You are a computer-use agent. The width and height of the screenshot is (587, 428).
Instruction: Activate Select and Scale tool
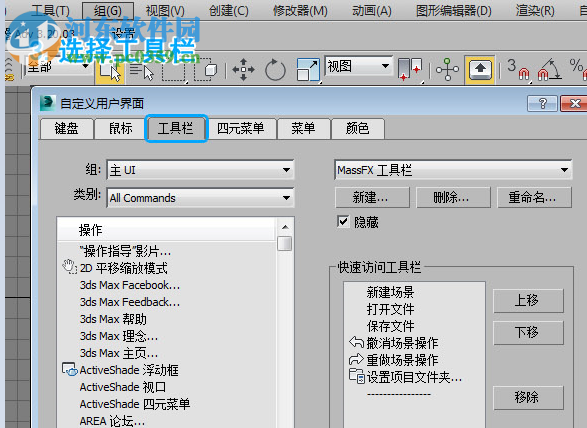[308, 70]
